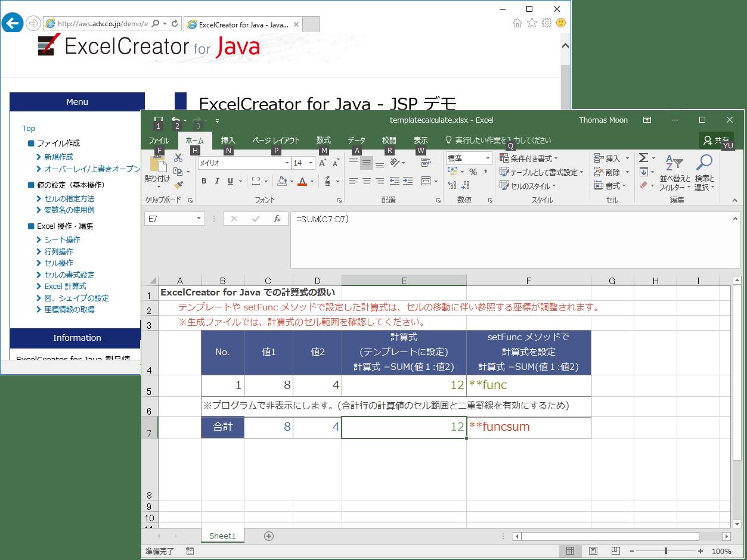Click Excel 計算式 link in browser menu

tap(65, 286)
